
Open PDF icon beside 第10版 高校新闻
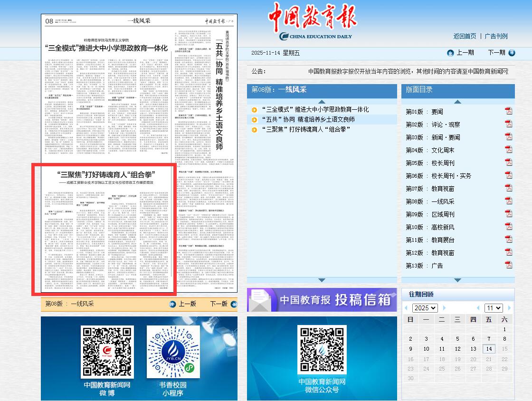click(x=509, y=226)
